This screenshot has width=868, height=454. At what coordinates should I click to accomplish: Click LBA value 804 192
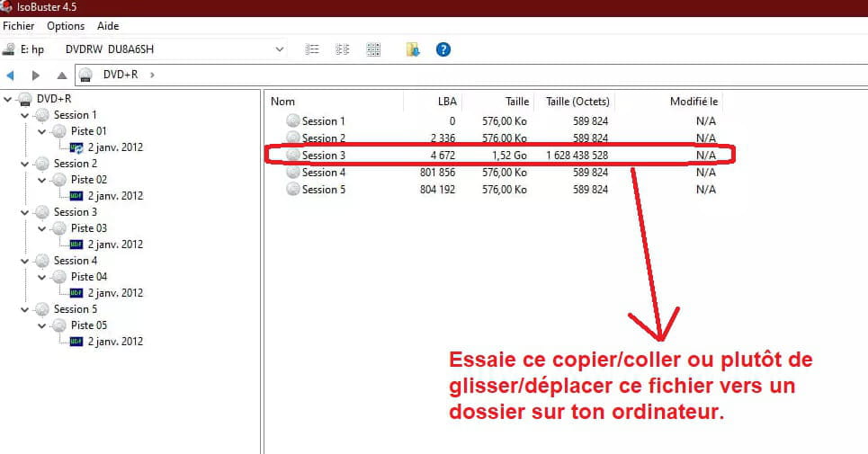437,189
